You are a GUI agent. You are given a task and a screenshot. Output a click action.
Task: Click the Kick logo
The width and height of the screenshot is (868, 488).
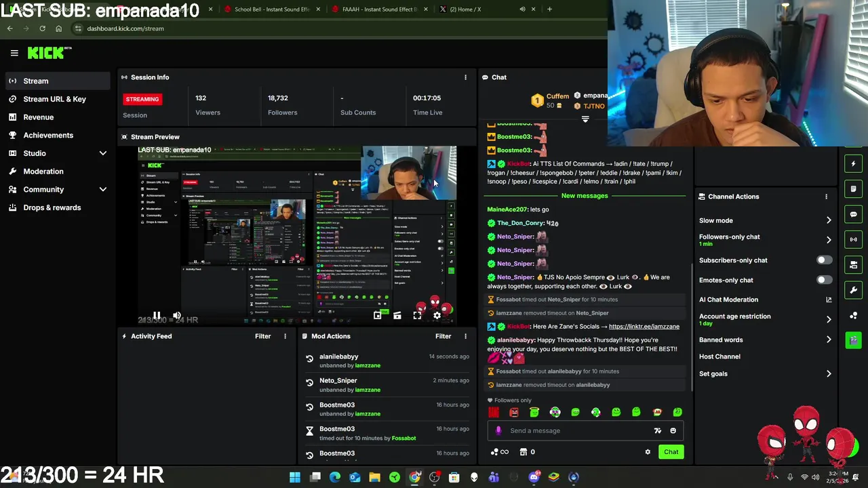46,53
